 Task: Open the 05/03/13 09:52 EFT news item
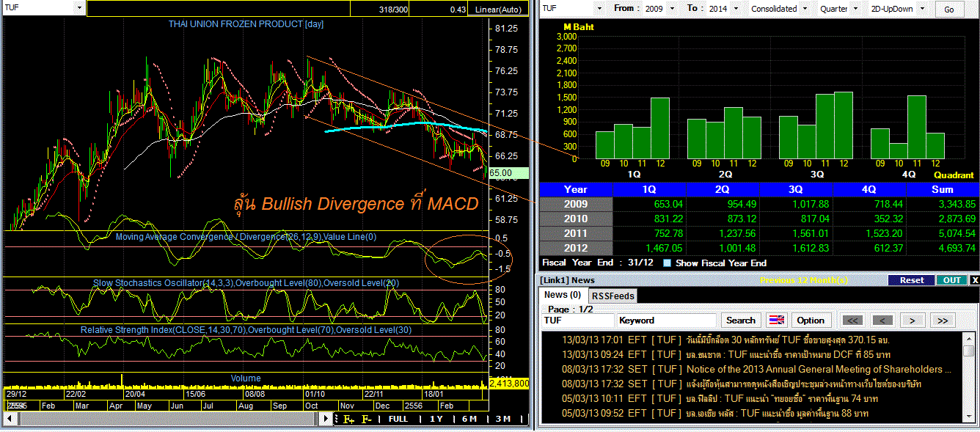pos(751,413)
